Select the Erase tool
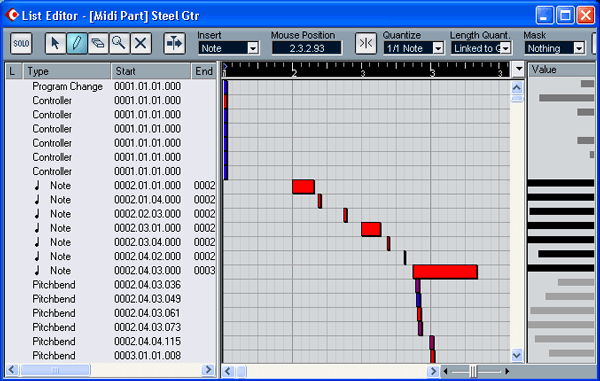Viewport: 600px width, 381px height. (98, 43)
